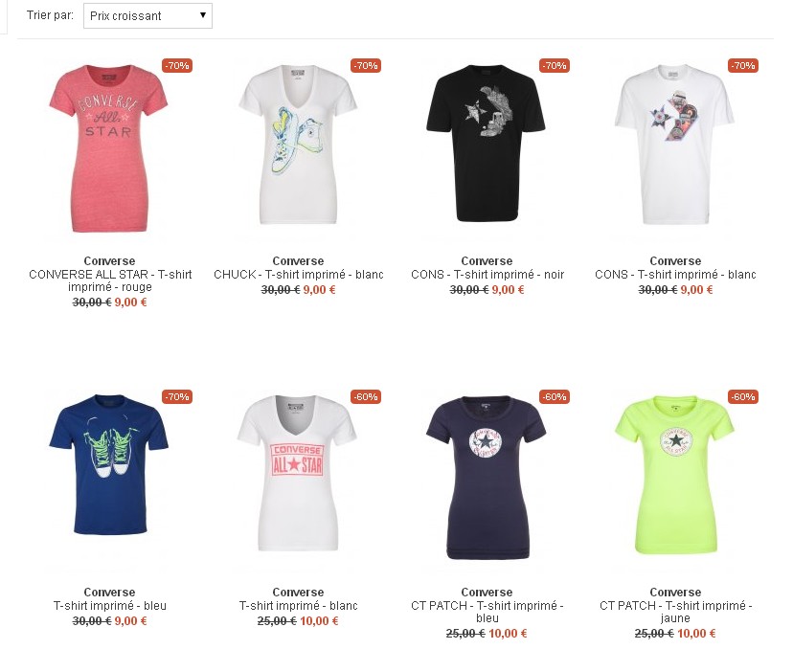Image resolution: width=793 pixels, height=672 pixels.
Task: Click the -70% badge on the black t-shirt
Action: [555, 66]
